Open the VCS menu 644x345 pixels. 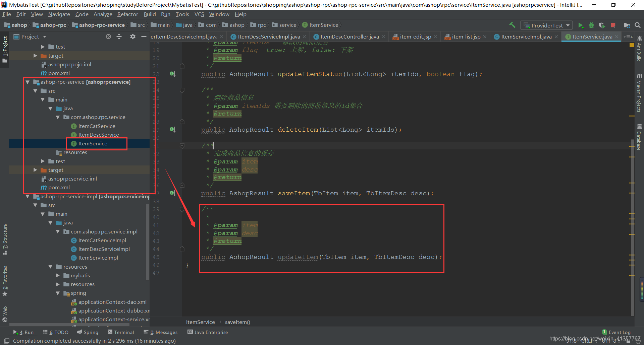199,14
